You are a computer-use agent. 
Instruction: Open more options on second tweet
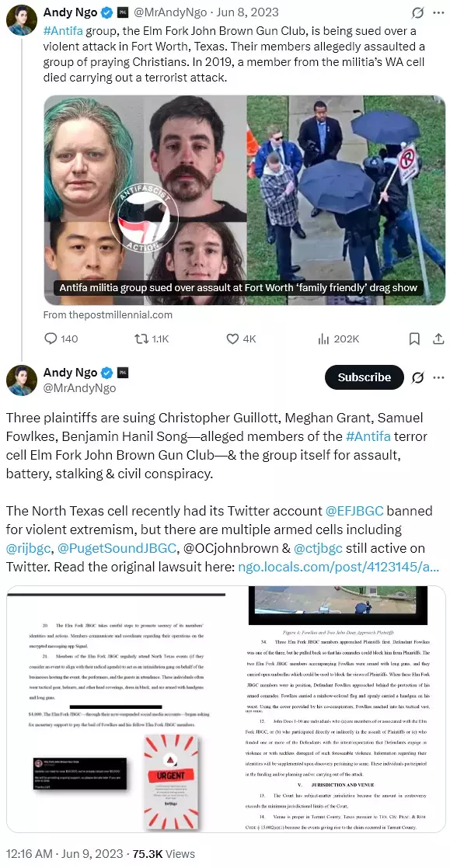point(438,377)
